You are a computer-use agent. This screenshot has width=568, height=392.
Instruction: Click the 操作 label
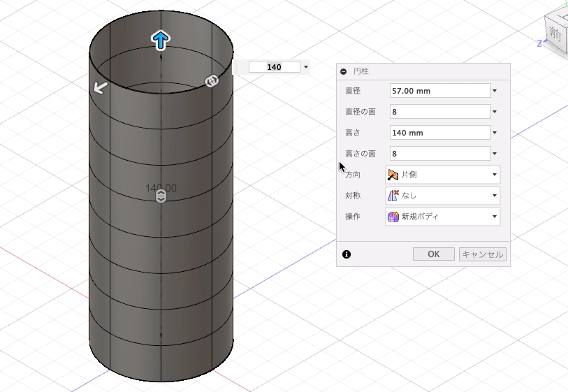(353, 217)
